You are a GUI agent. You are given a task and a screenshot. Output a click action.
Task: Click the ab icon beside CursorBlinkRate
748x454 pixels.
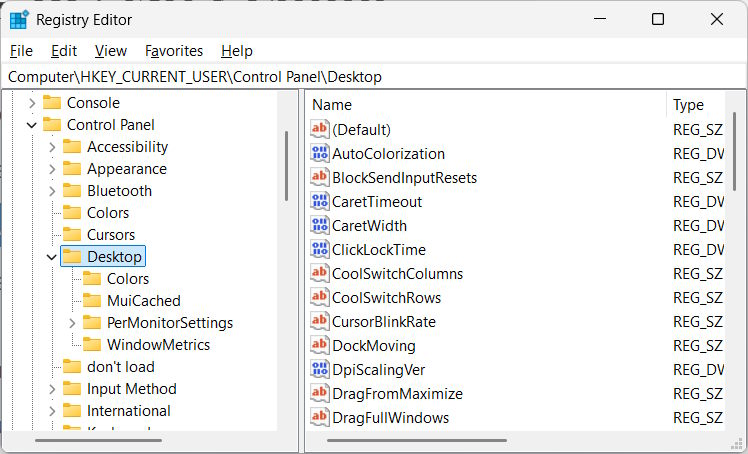pos(320,321)
